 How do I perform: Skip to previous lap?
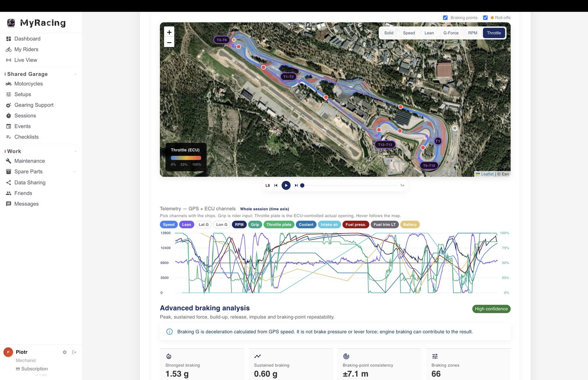coord(276,185)
